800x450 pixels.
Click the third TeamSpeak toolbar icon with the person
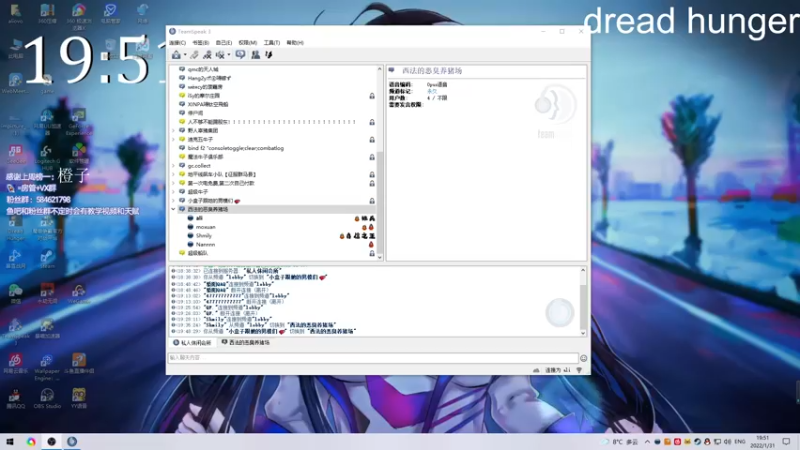tap(207, 55)
